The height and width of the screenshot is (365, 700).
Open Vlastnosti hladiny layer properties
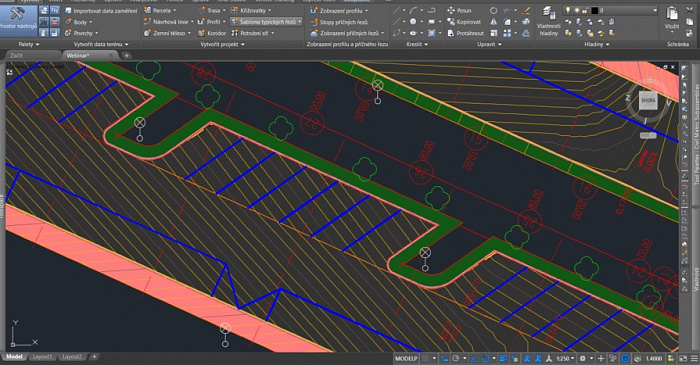tap(549, 21)
